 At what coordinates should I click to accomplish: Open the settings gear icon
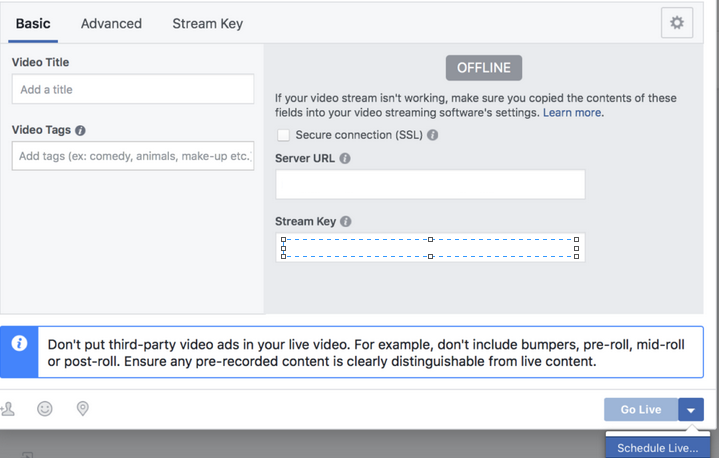(677, 23)
